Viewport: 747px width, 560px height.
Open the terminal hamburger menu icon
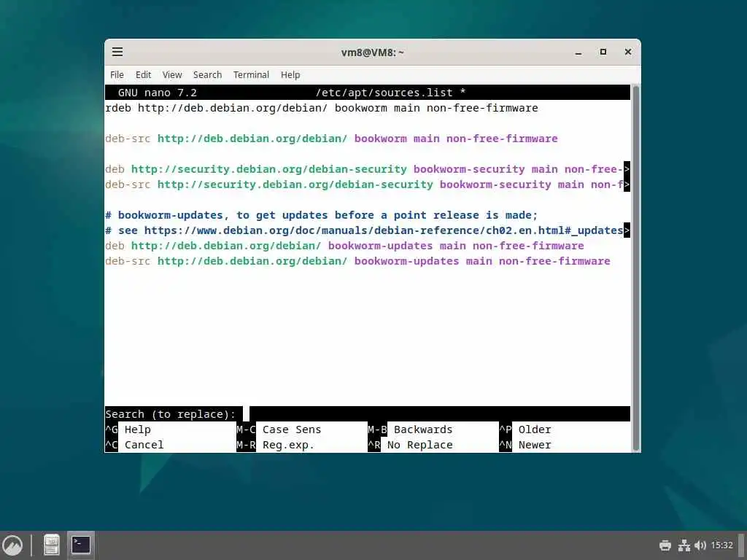click(117, 52)
